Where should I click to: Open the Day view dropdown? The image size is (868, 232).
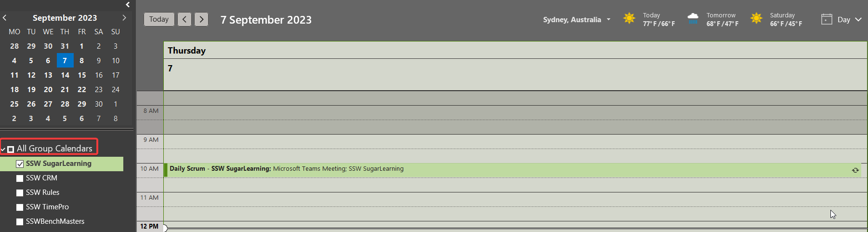[858, 20]
